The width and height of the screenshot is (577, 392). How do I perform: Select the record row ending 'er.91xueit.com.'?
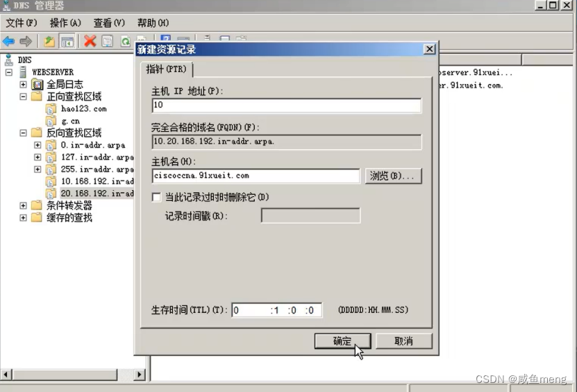[x=471, y=85]
